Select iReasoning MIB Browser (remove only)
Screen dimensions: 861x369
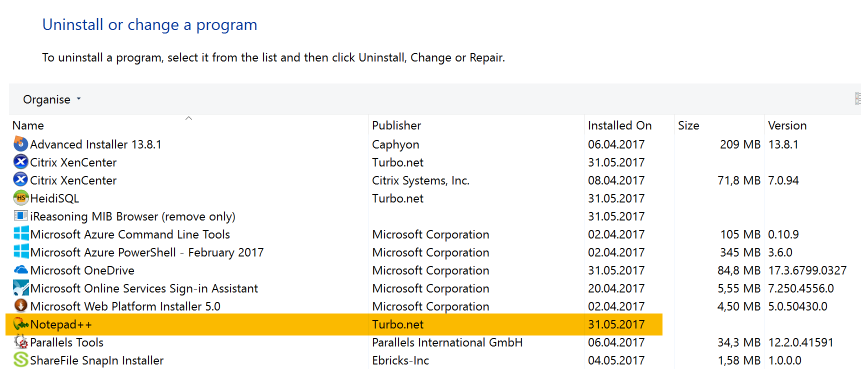coord(133,216)
